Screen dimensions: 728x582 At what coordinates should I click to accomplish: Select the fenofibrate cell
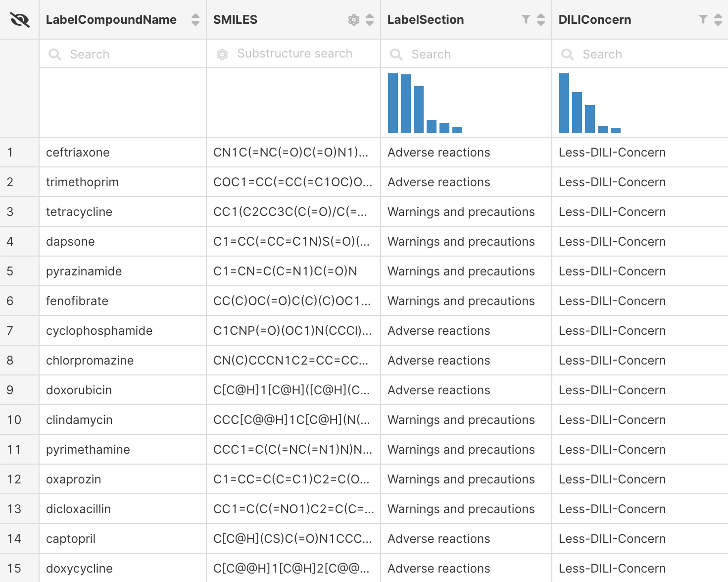[123, 301]
